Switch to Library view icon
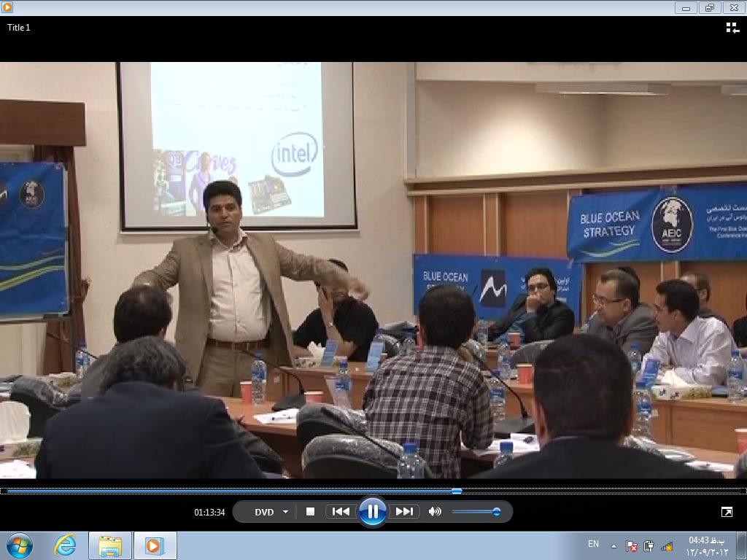The image size is (747, 560). click(732, 28)
